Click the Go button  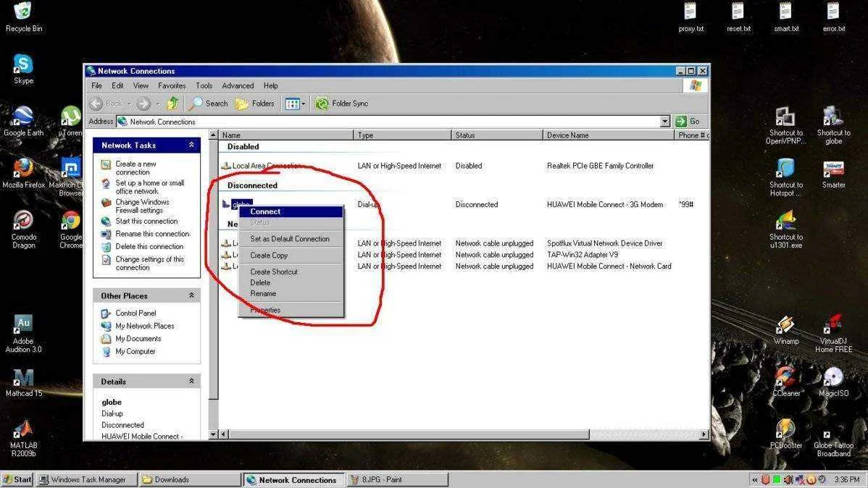click(688, 121)
